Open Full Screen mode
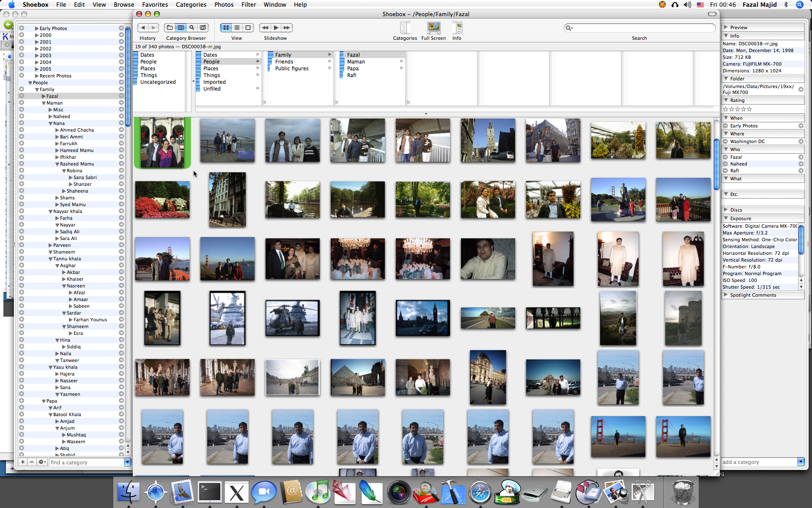The height and width of the screenshot is (508, 812). [x=433, y=28]
